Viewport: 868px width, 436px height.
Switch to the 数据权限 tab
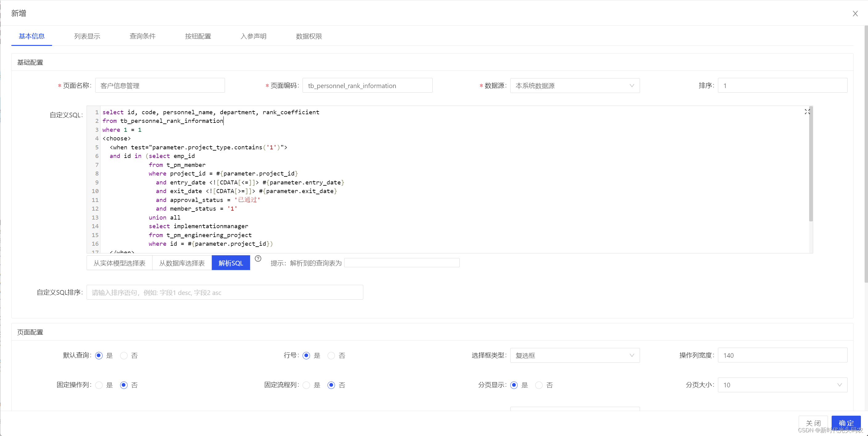[308, 36]
